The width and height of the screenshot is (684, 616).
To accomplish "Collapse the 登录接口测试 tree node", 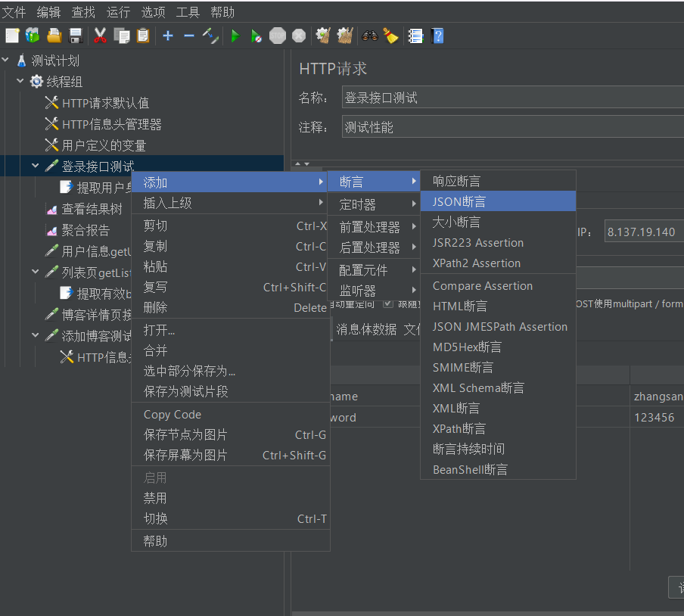I will click(x=36, y=166).
